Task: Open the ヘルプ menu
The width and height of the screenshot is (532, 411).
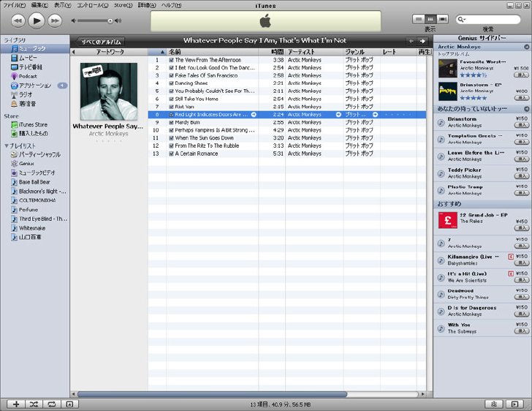Action: (x=171, y=5)
